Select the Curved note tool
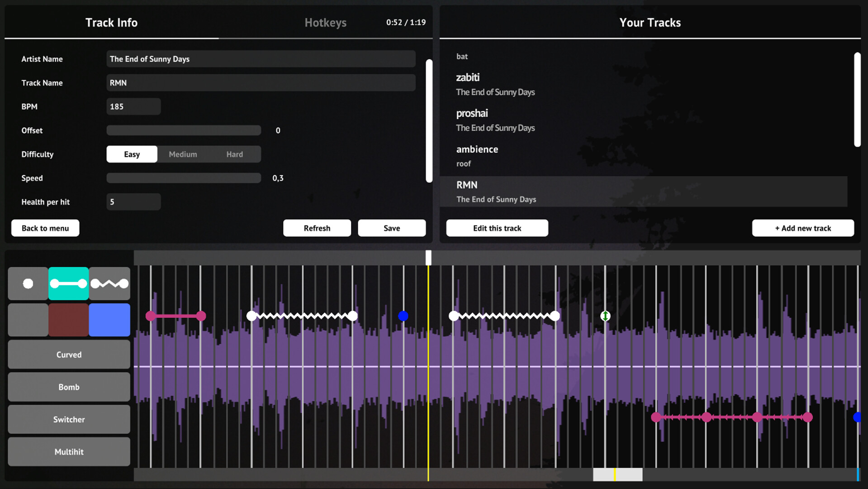The width and height of the screenshot is (868, 489). [68, 355]
